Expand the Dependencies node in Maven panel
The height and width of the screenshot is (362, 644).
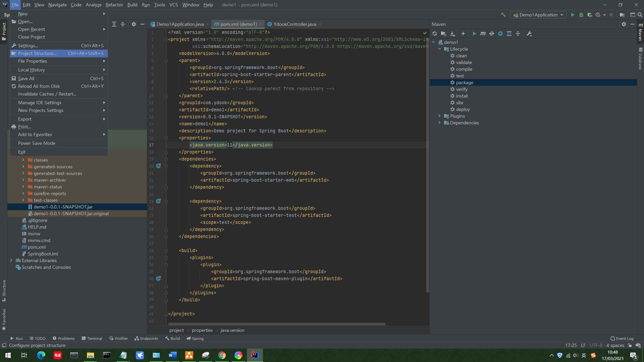click(439, 123)
